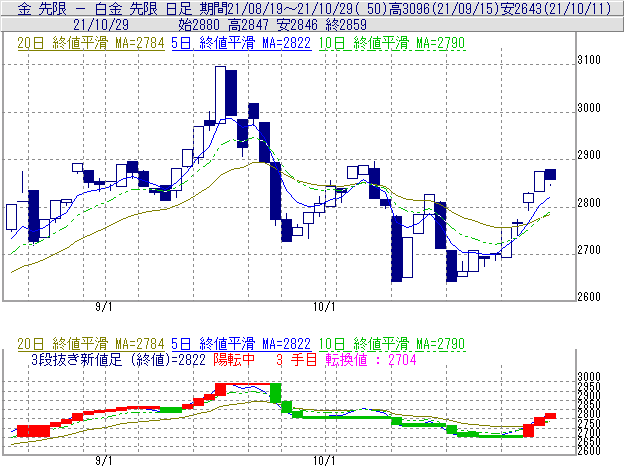This screenshot has height=475, width=624.
Task: Click the open price 始2880
Action: (199, 25)
